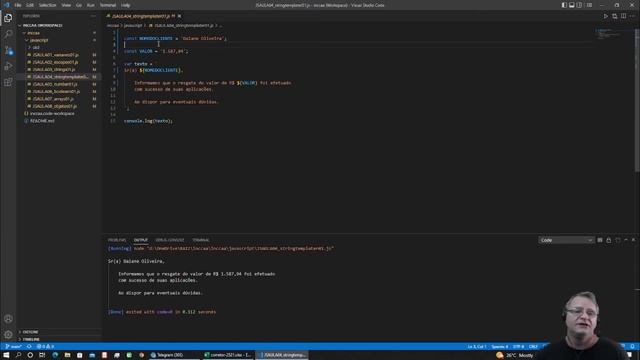
Task: Open the Go menu
Action: (79, 5)
